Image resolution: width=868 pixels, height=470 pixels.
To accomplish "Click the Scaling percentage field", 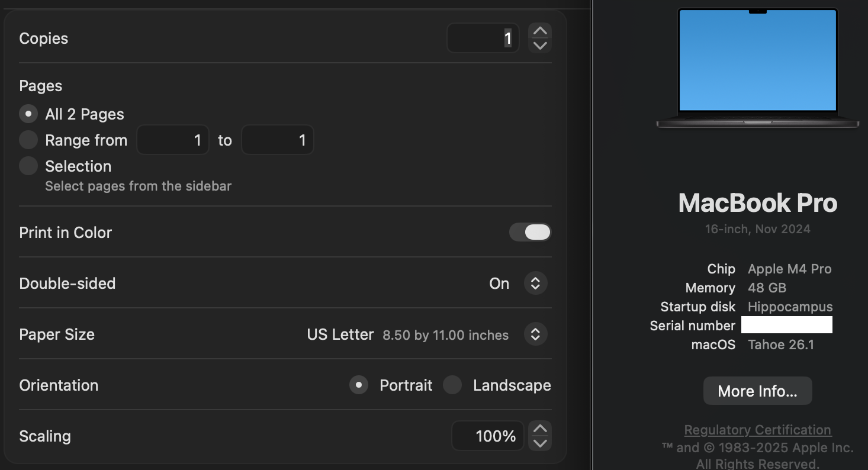I will pos(487,436).
